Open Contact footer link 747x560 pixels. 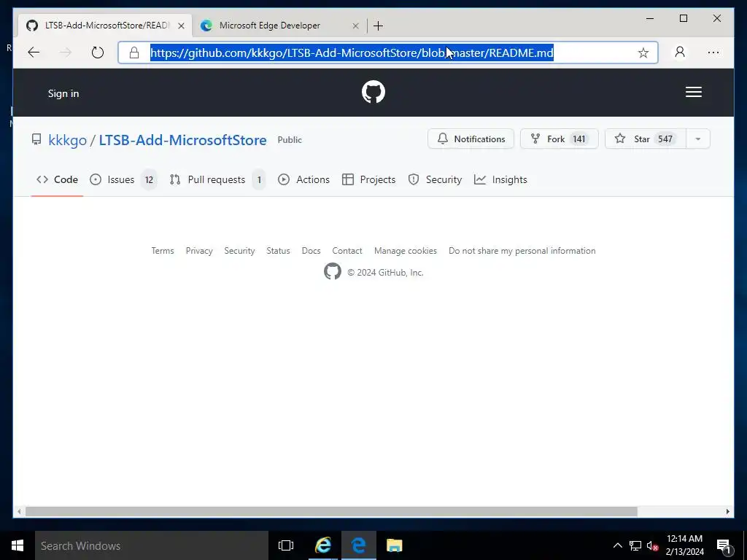(x=347, y=251)
